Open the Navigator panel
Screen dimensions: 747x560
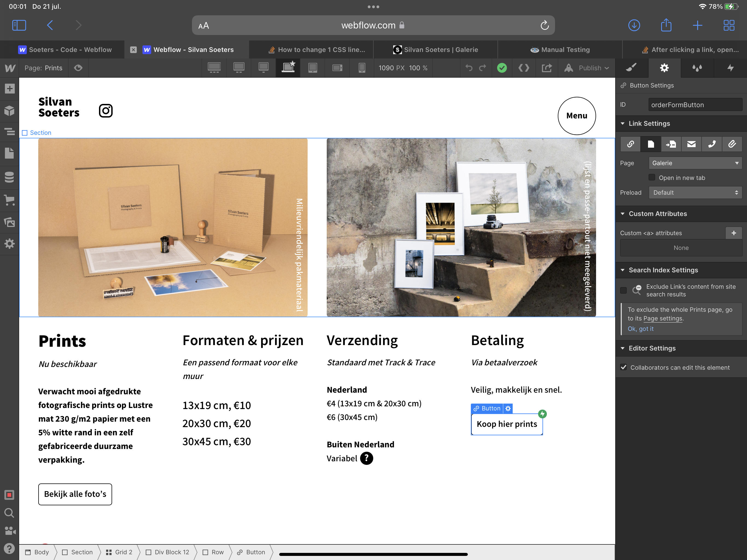[x=10, y=132]
